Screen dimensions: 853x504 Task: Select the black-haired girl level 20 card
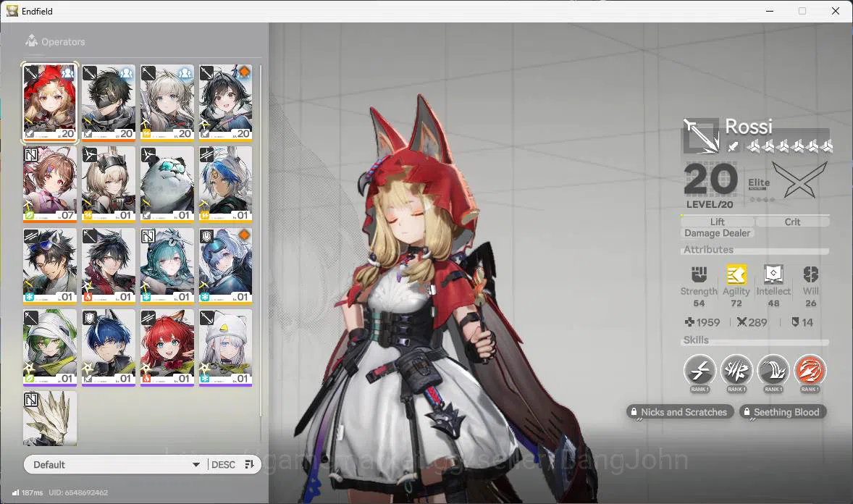pyautogui.click(x=226, y=103)
